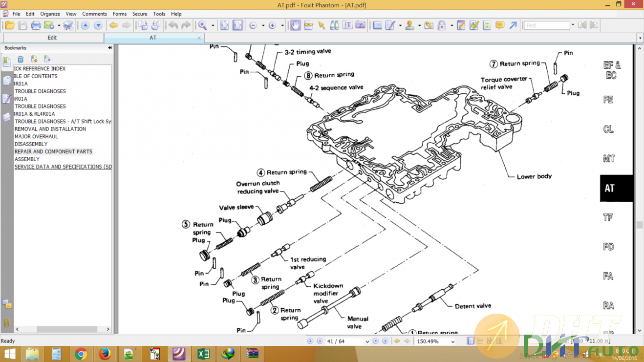
Task: Open the Secure menu
Action: coord(140,14)
